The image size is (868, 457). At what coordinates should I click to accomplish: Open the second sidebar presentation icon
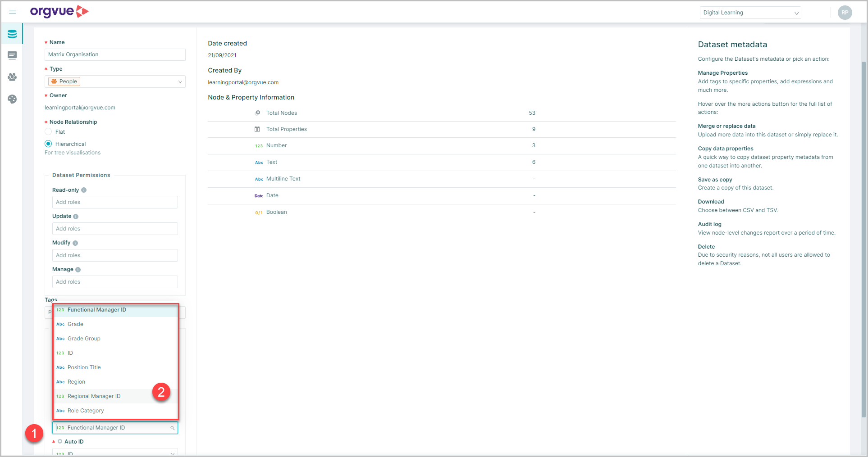tap(12, 55)
